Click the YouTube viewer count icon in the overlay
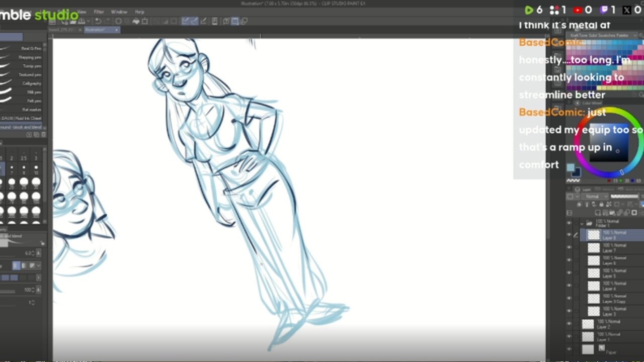Image resolution: width=644 pixels, height=362 pixels. (x=578, y=10)
